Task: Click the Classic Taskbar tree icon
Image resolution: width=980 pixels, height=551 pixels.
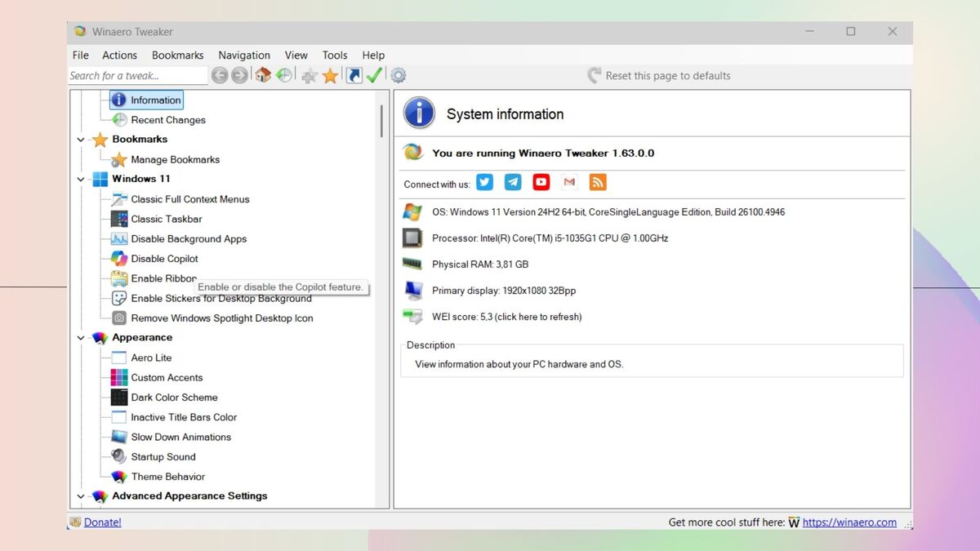Action: 119,219
